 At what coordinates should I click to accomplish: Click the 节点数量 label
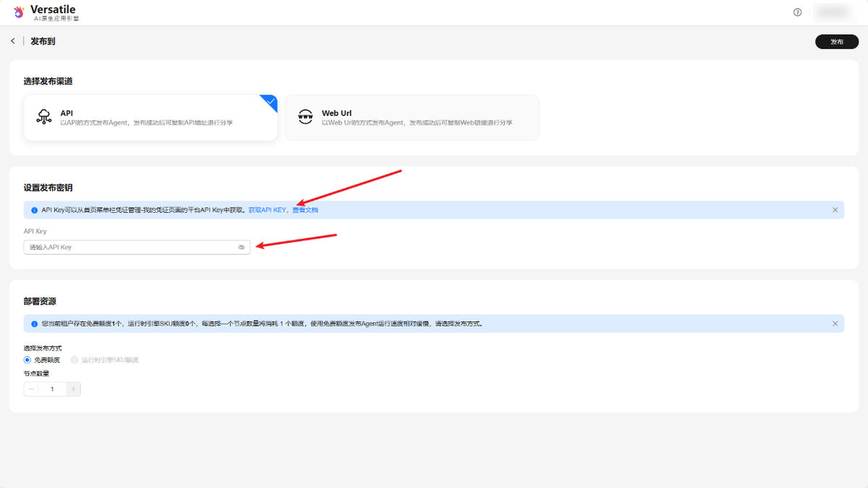click(36, 374)
